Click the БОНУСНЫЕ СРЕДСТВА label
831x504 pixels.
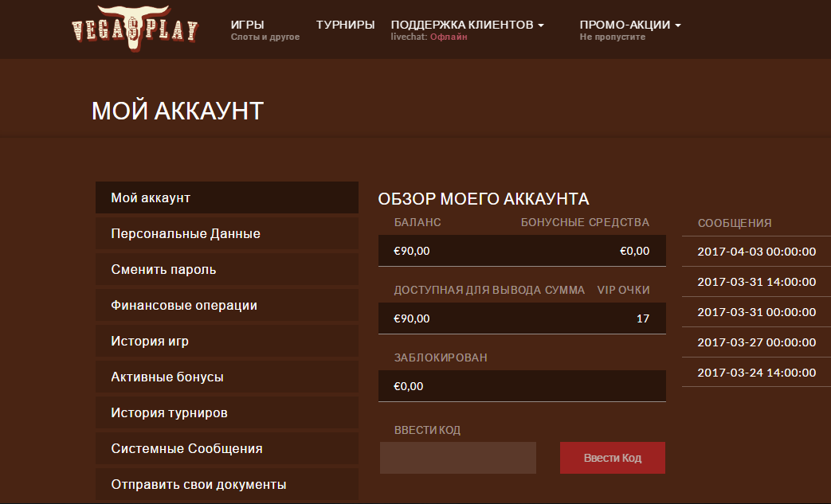585,222
